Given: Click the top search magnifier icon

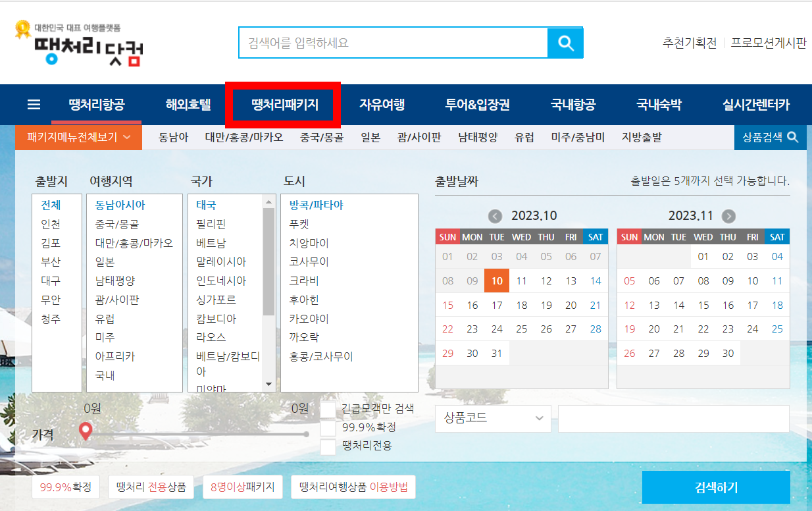Looking at the screenshot, I should click(x=565, y=42).
